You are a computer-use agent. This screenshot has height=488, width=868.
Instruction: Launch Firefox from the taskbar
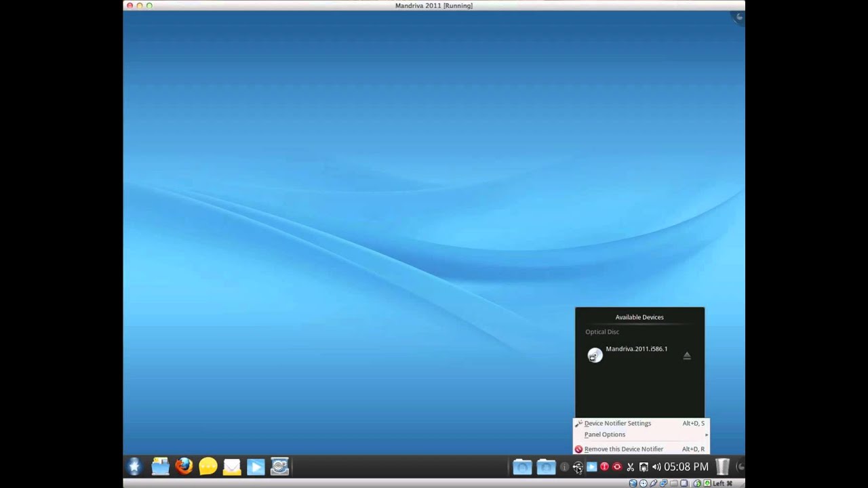(184, 466)
